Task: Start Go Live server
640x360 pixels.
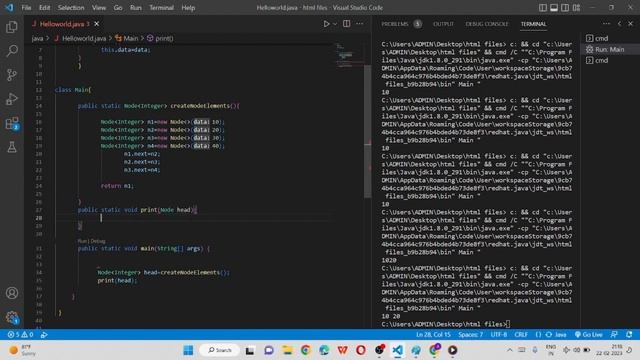Action: [588, 335]
